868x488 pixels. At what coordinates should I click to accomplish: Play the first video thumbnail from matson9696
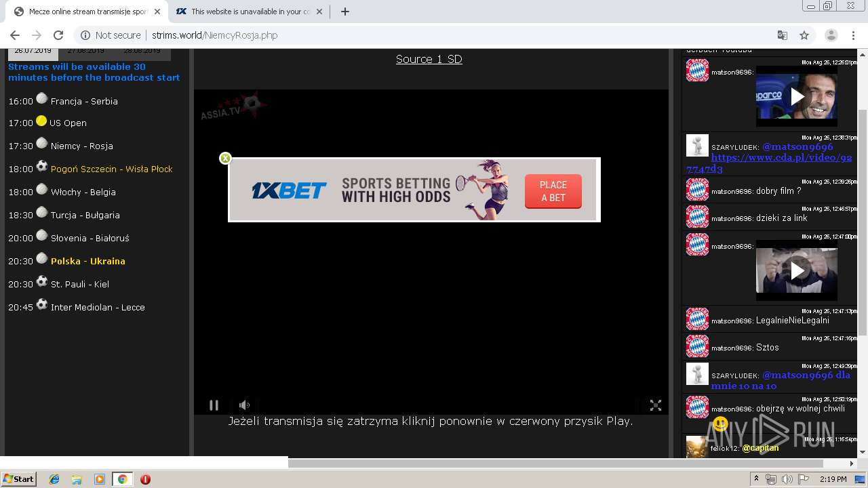[797, 96]
